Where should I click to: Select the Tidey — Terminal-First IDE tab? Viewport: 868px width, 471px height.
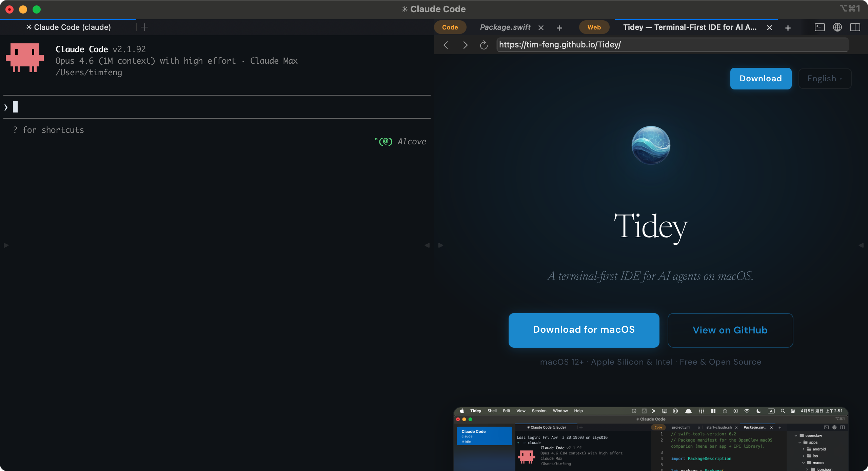point(690,27)
